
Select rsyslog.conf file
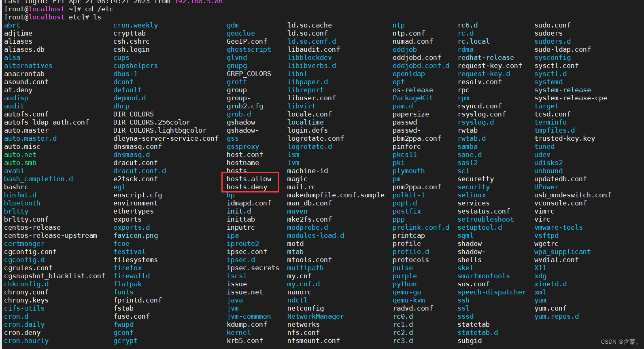click(482, 114)
